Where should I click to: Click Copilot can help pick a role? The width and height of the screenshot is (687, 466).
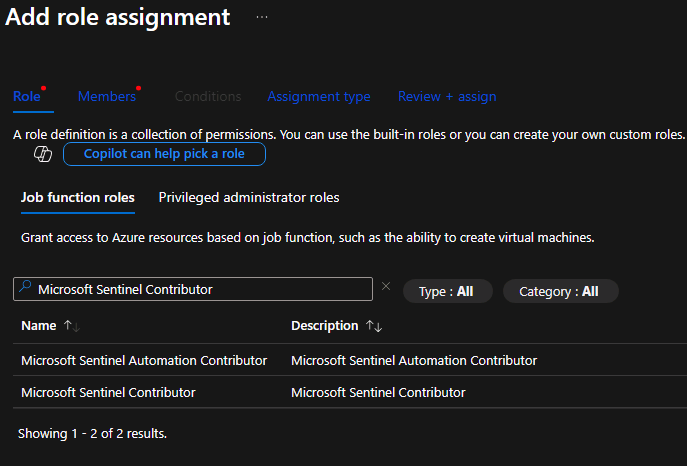[x=164, y=154]
